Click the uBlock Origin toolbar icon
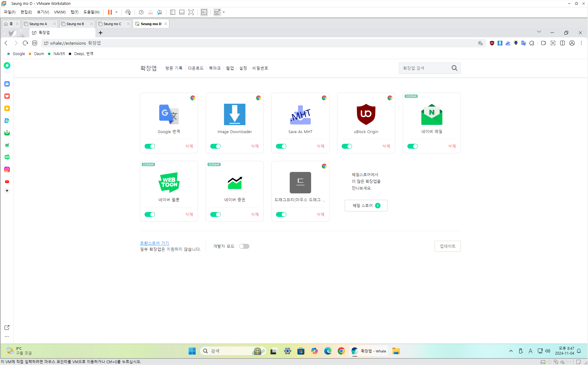Screen dimensions: 588x365 tap(492, 43)
